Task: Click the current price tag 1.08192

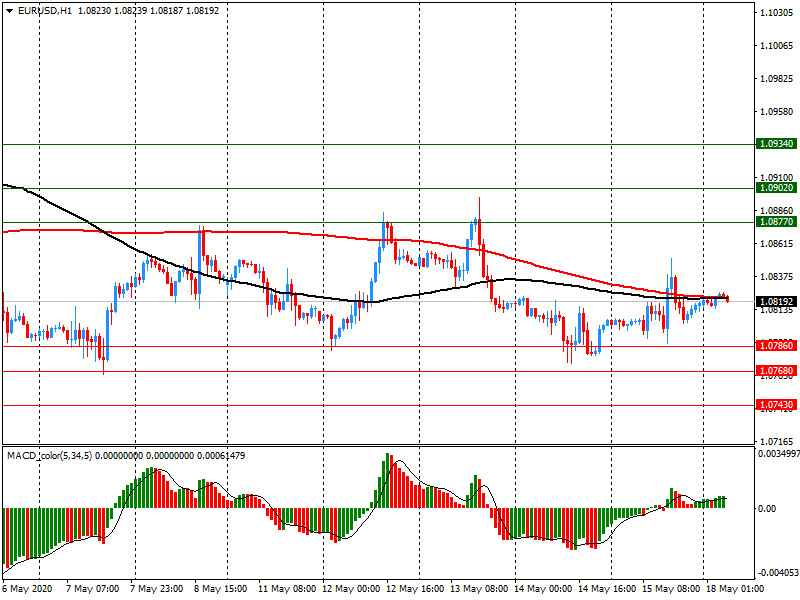Action: (x=777, y=301)
